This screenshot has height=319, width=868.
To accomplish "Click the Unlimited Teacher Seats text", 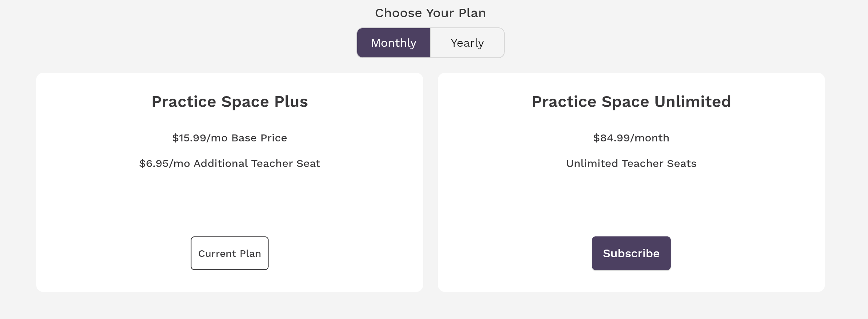I will tap(631, 163).
